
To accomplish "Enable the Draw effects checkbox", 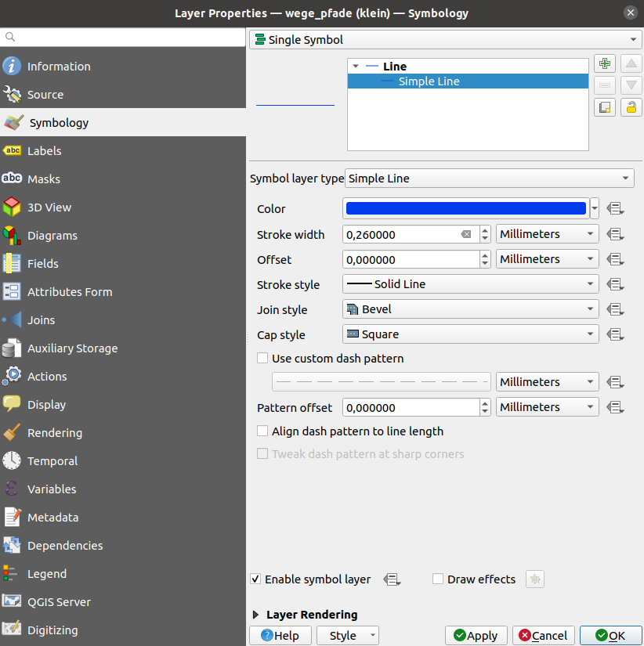I will click(x=438, y=579).
